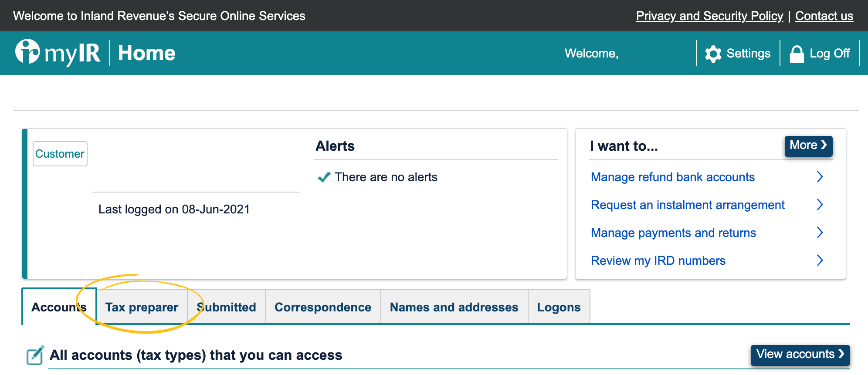868x375 pixels.
Task: Switch to the Logons tab
Action: click(559, 307)
